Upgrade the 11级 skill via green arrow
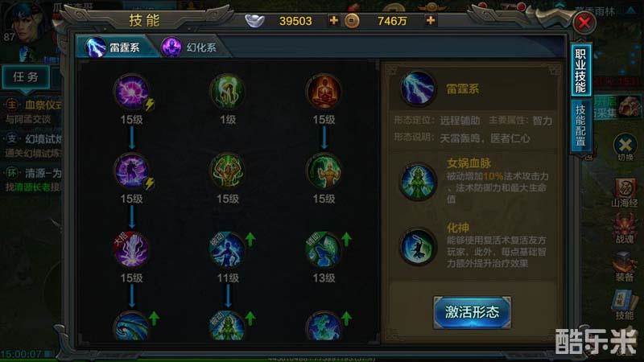Screen dimensions: 644x362 coord(250,239)
